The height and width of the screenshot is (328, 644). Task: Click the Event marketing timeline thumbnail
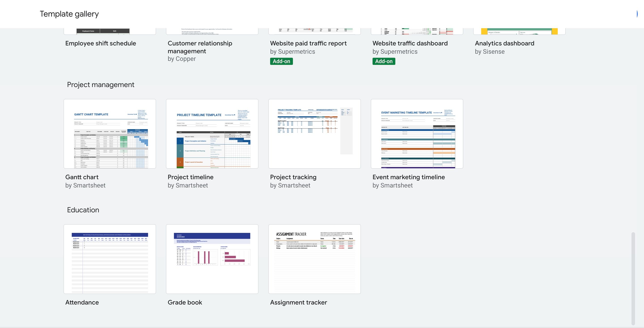point(417,133)
